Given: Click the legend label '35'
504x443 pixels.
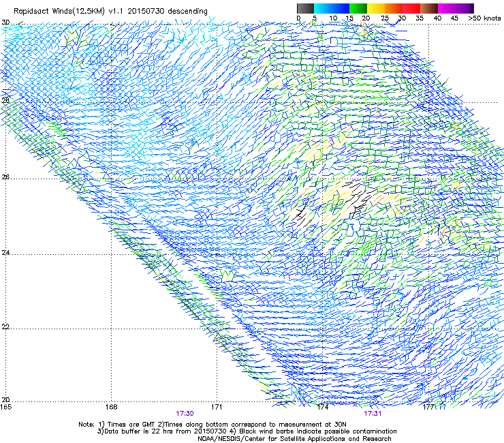Looking at the screenshot, I should click(420, 18).
